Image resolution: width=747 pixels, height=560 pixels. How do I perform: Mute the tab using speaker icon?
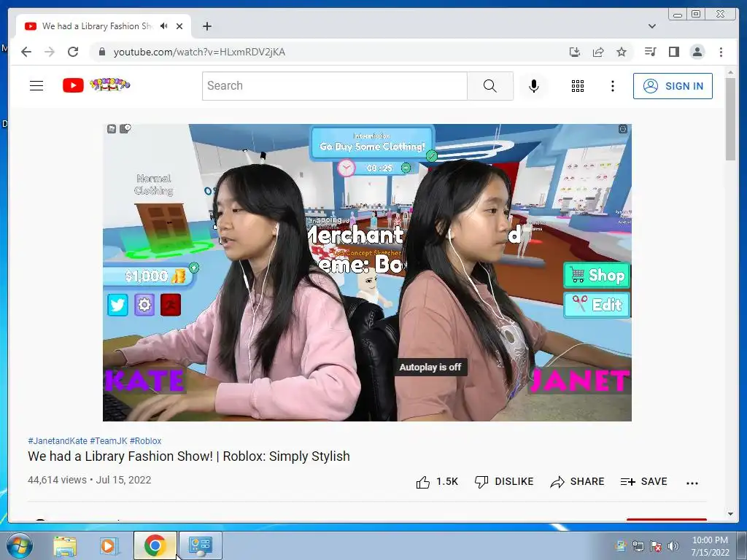tap(164, 26)
